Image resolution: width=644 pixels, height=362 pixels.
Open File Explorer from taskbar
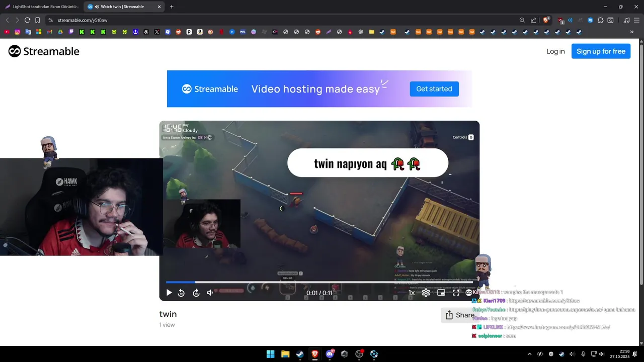point(285,354)
